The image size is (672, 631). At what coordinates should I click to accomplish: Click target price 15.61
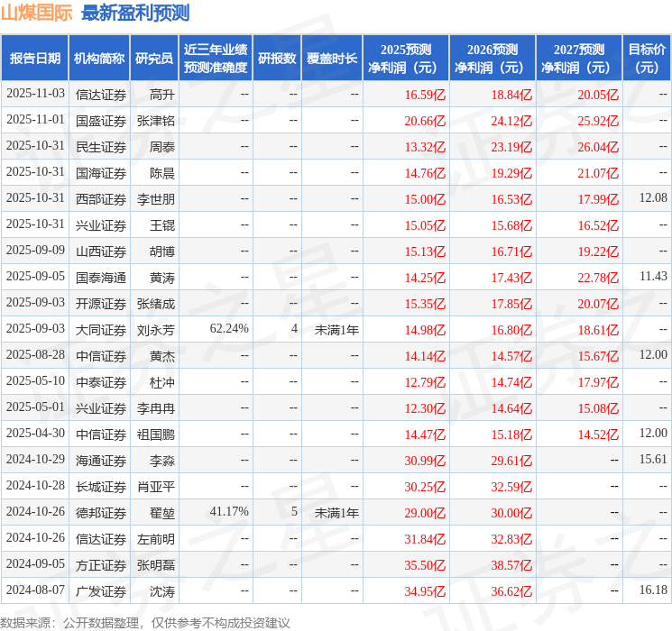[653, 459]
